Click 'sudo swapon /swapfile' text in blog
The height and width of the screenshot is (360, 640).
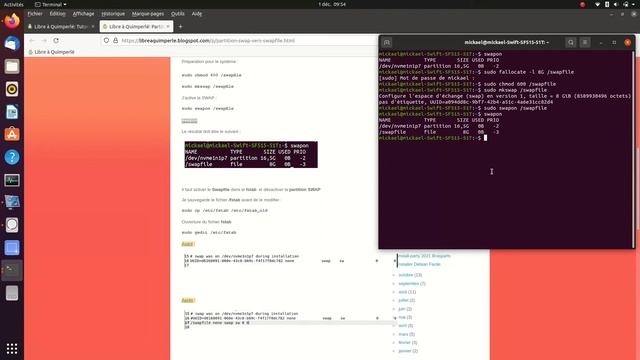point(208,109)
